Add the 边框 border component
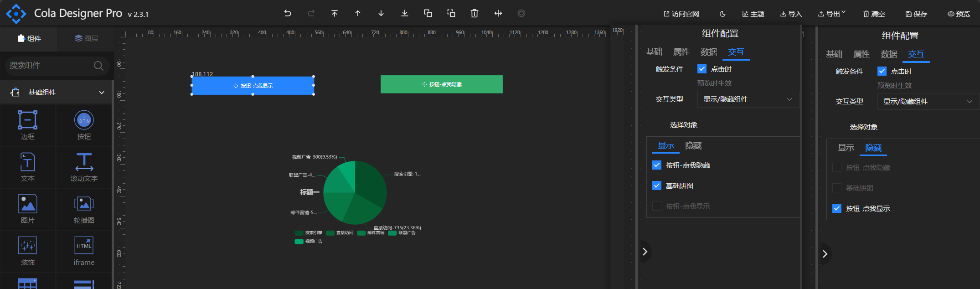This screenshot has width=980, height=289. [x=28, y=125]
